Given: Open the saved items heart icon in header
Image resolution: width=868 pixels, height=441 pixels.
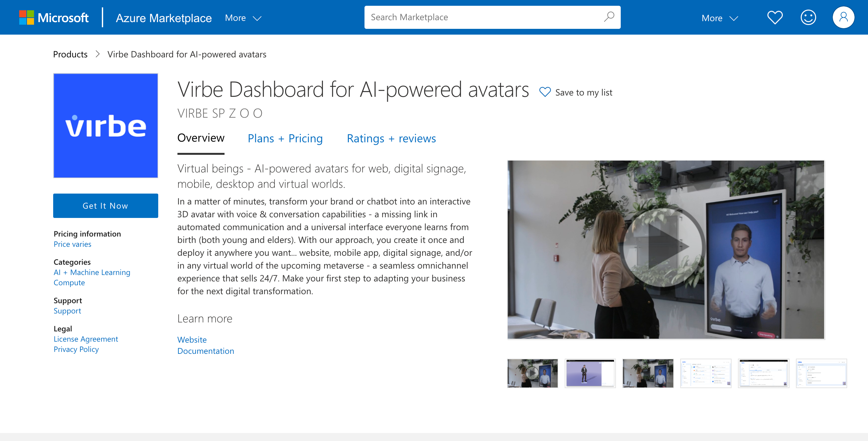Looking at the screenshot, I should [775, 18].
